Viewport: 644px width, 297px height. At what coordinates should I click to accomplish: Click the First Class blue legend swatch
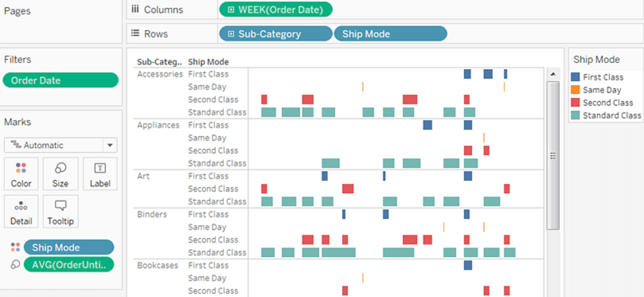(575, 77)
